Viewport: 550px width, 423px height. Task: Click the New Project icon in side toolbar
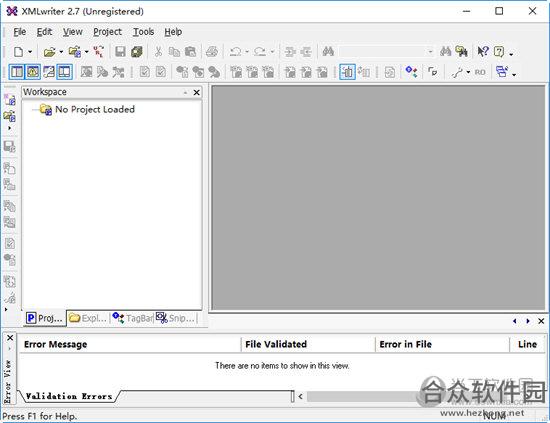click(9, 100)
